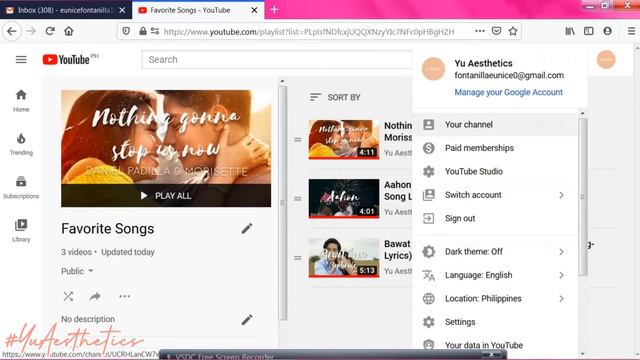Click Firefox back arrow
The height and width of the screenshot is (360, 640).
click(x=12, y=31)
